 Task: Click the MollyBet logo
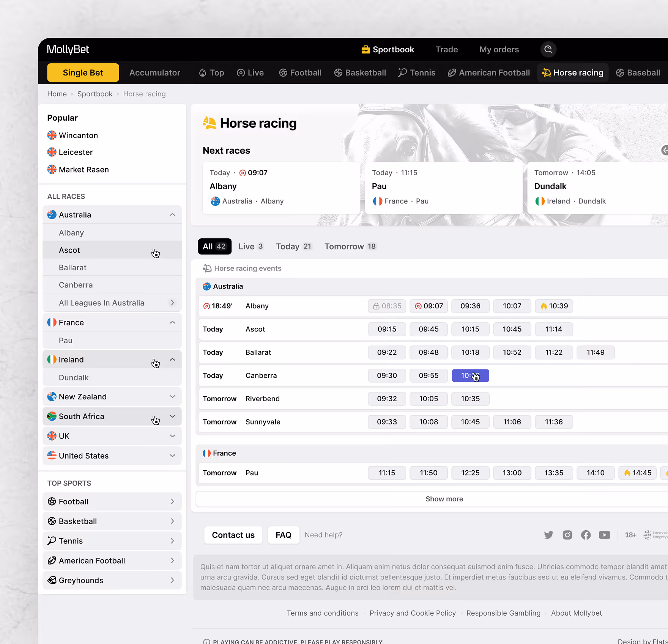point(68,49)
